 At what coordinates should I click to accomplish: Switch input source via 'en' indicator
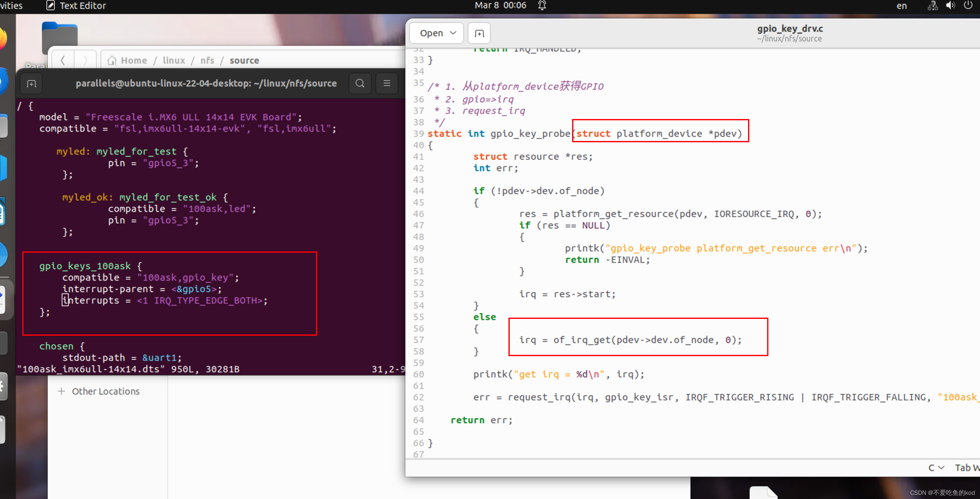pos(901,5)
